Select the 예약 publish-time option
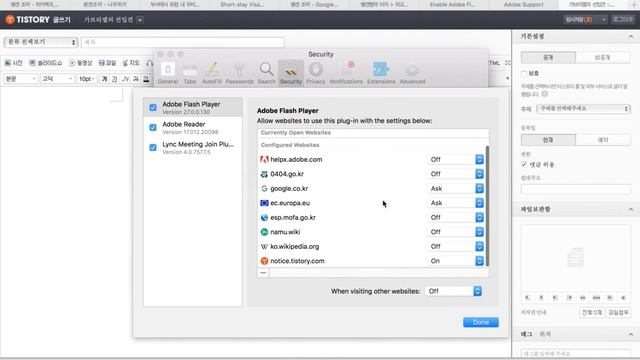Image resolution: width=640 pixels, height=360 pixels. [603, 140]
